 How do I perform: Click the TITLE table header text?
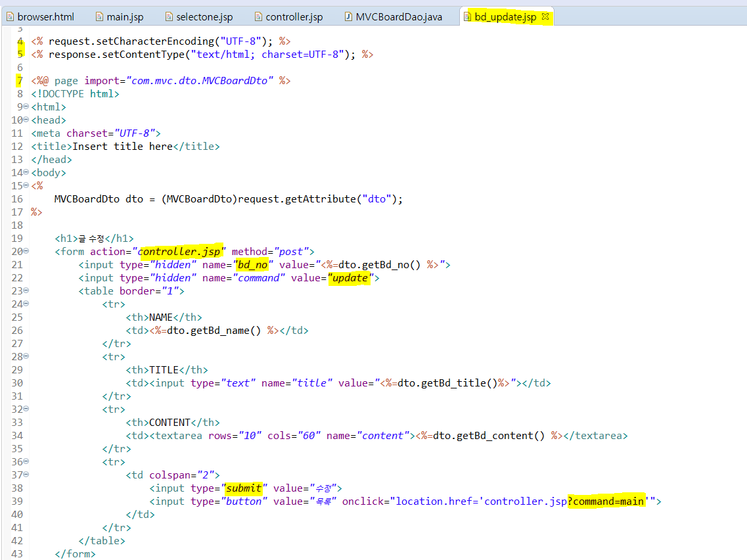tap(164, 370)
